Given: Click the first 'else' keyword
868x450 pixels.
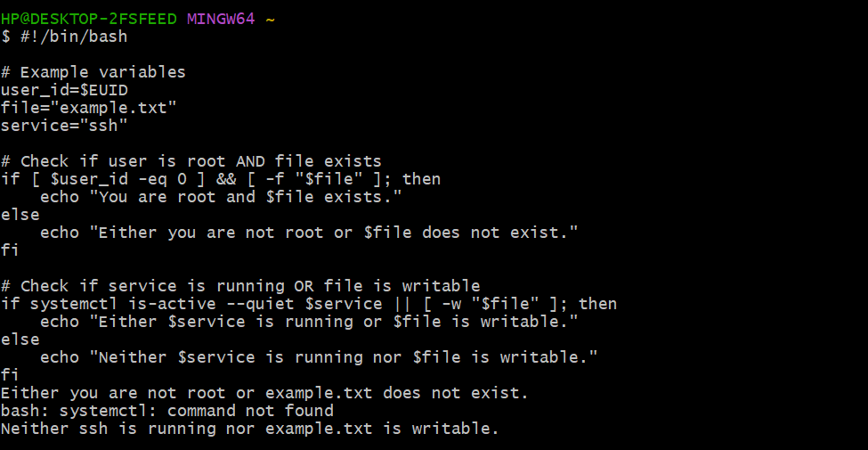Looking at the screenshot, I should pos(20,215).
